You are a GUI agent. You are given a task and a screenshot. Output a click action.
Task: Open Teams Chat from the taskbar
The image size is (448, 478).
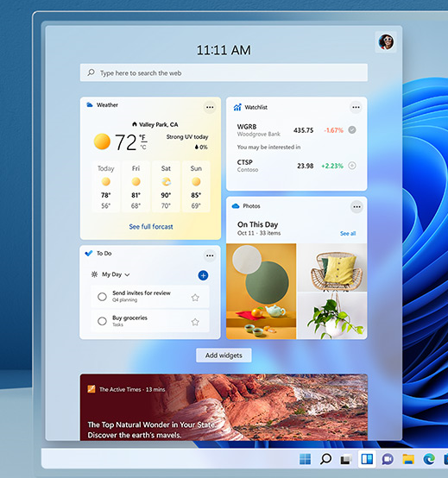388,459
